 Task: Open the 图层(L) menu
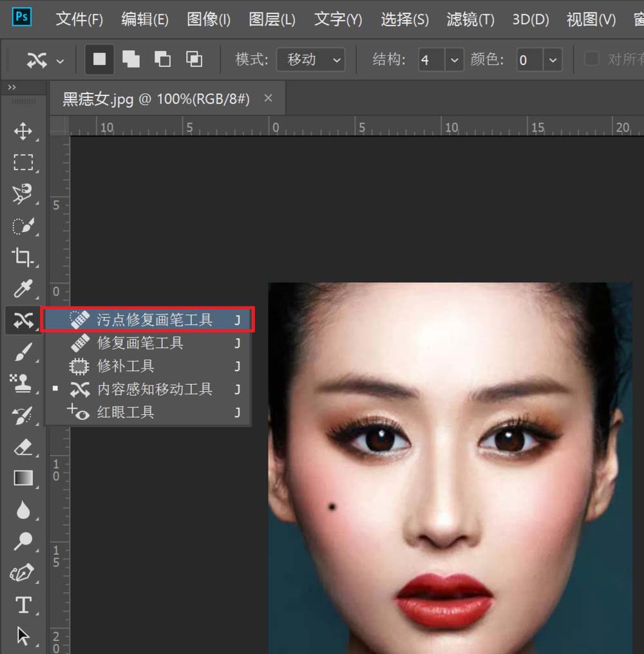click(272, 19)
